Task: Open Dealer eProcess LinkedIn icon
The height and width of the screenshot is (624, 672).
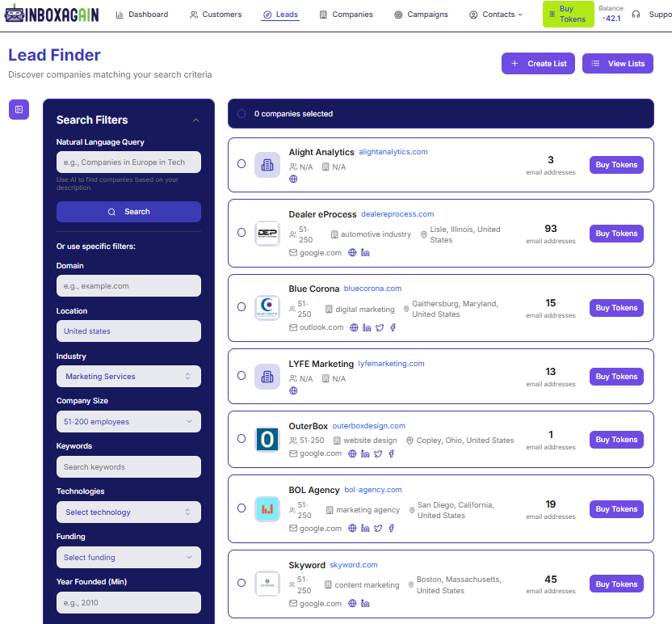Action: tap(365, 253)
